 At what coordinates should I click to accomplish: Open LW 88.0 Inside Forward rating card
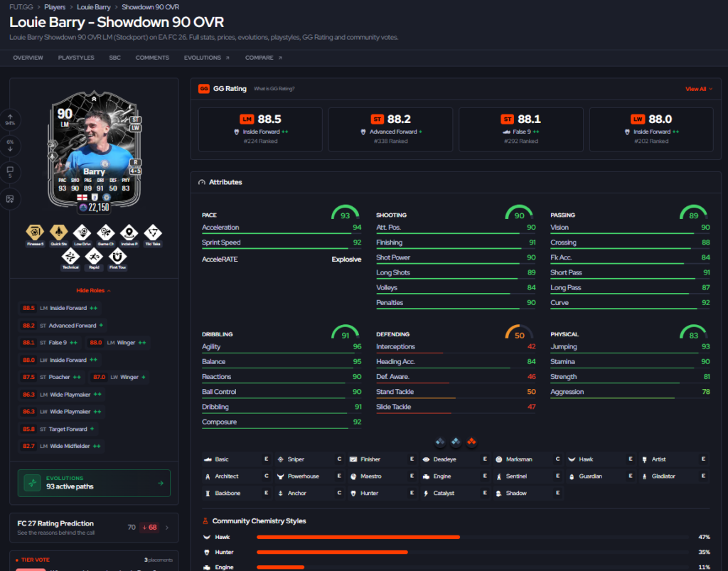651,129
